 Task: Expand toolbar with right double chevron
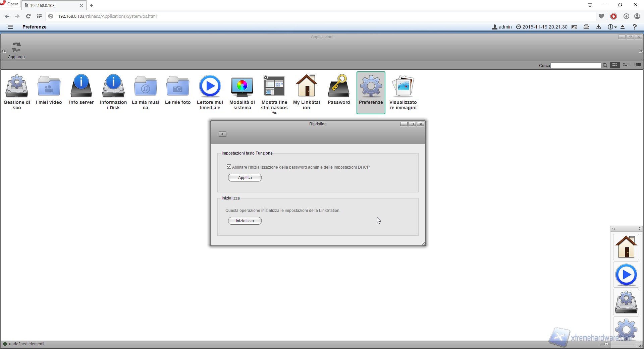[x=640, y=51]
